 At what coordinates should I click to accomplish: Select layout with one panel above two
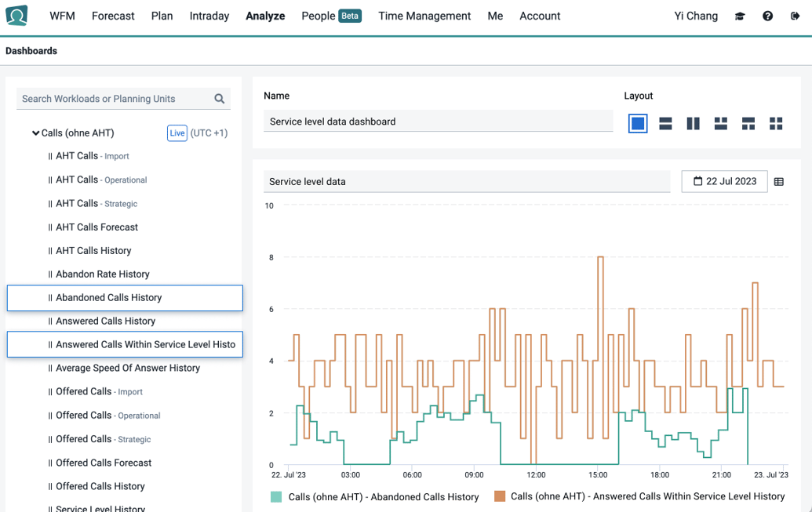[748, 123]
